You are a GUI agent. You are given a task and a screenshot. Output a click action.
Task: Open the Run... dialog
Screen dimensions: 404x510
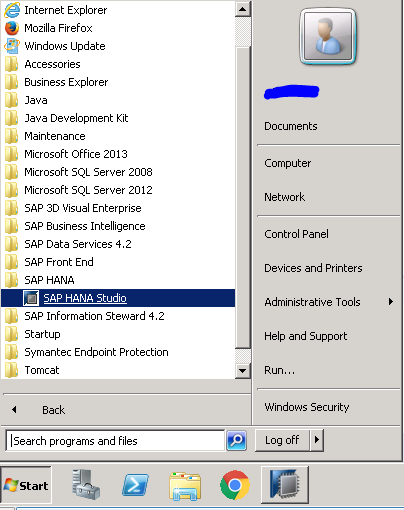(279, 370)
